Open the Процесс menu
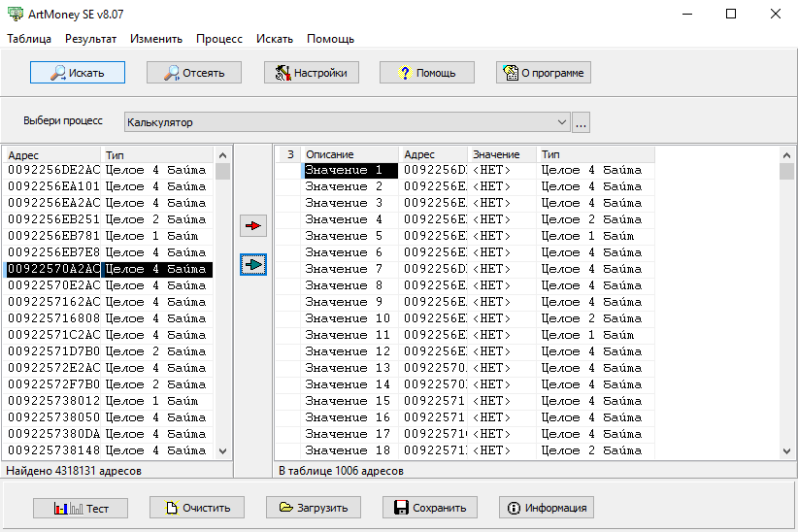Screen dimensions: 798x532 click(219, 39)
